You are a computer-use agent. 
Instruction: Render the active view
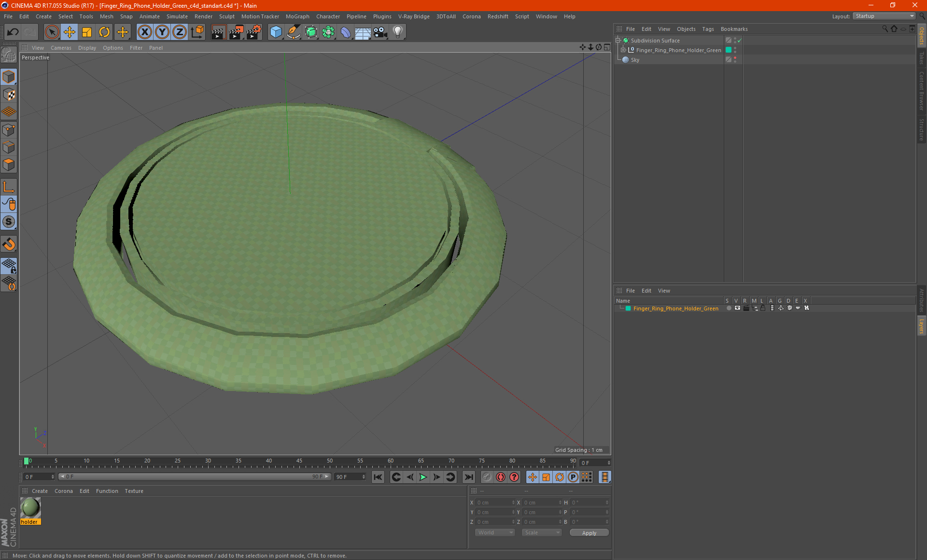(x=218, y=32)
